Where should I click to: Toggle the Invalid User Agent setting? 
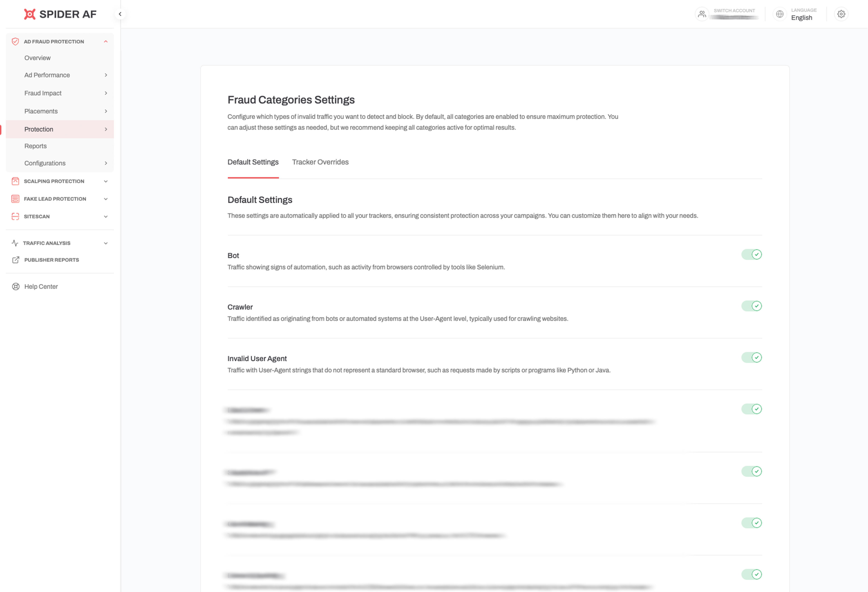tap(751, 357)
